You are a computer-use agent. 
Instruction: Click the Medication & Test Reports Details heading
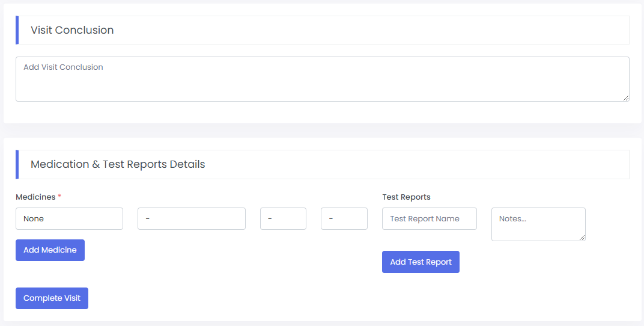click(x=118, y=164)
